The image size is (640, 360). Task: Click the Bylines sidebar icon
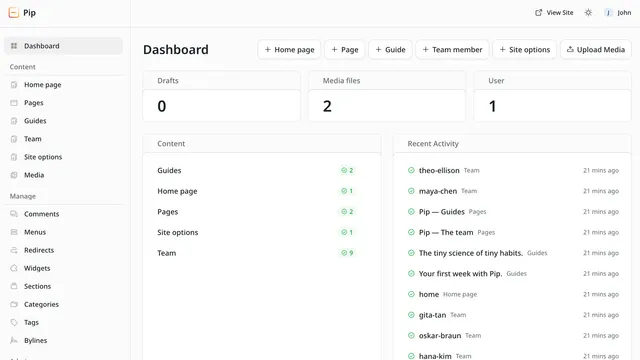(14, 340)
